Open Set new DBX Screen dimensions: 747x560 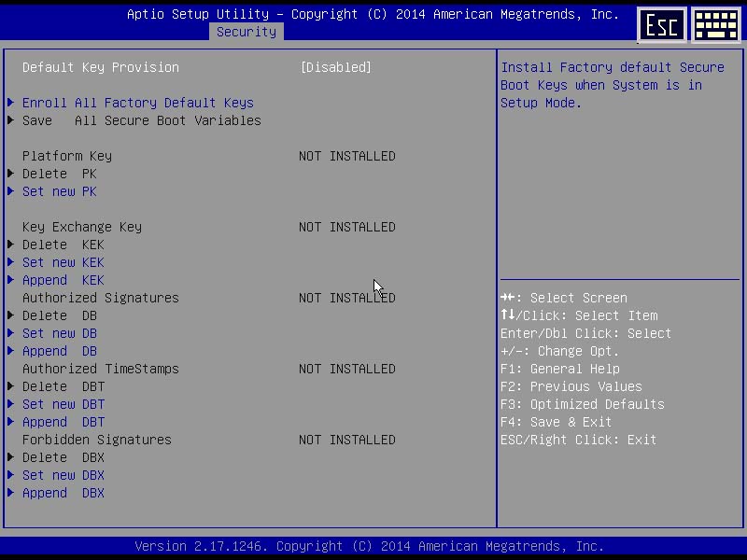[63, 475]
